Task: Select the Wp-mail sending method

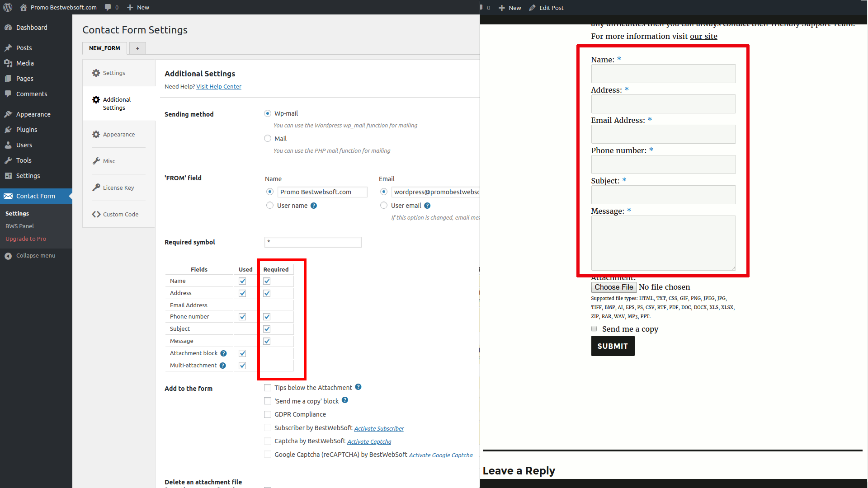Action: [x=268, y=113]
